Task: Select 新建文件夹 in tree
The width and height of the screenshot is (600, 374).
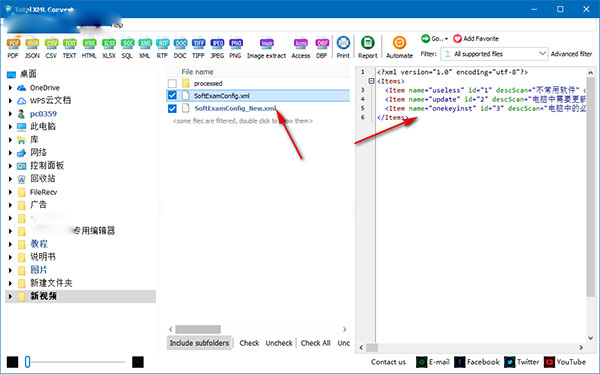Action: (51, 283)
